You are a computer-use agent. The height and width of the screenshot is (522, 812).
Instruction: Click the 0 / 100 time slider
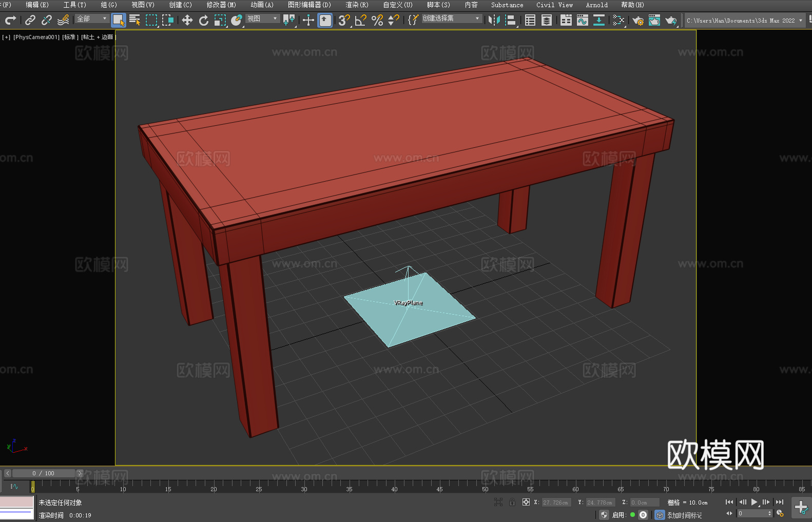(44, 473)
